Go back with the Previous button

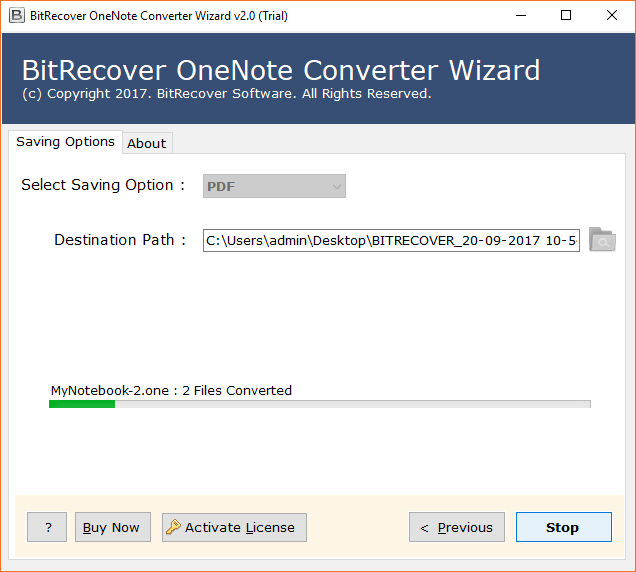(x=457, y=527)
